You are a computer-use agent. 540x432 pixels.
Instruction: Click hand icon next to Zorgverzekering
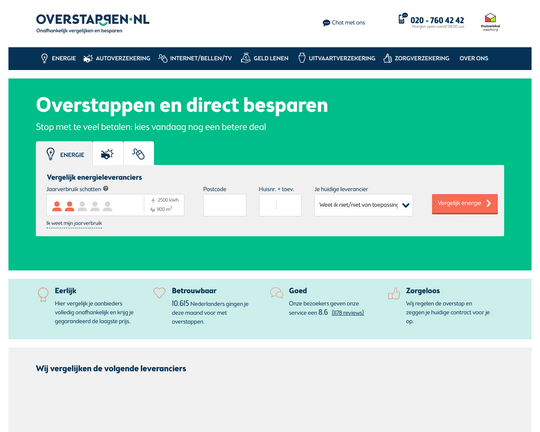(x=387, y=58)
